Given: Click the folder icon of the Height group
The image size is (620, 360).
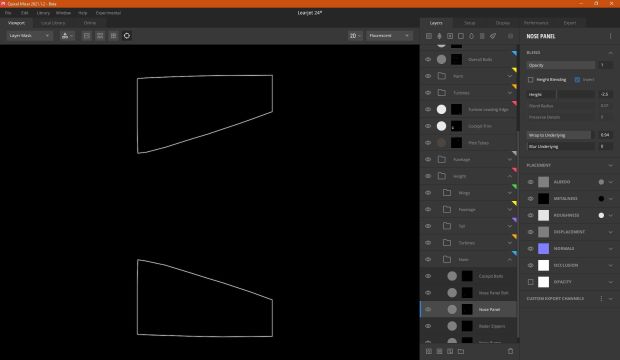Looking at the screenshot, I should tap(442, 176).
